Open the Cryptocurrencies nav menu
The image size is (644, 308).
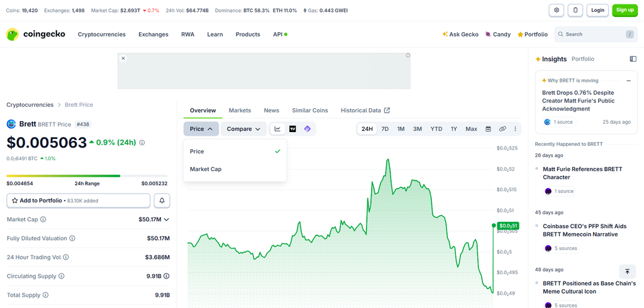pyautogui.click(x=102, y=35)
